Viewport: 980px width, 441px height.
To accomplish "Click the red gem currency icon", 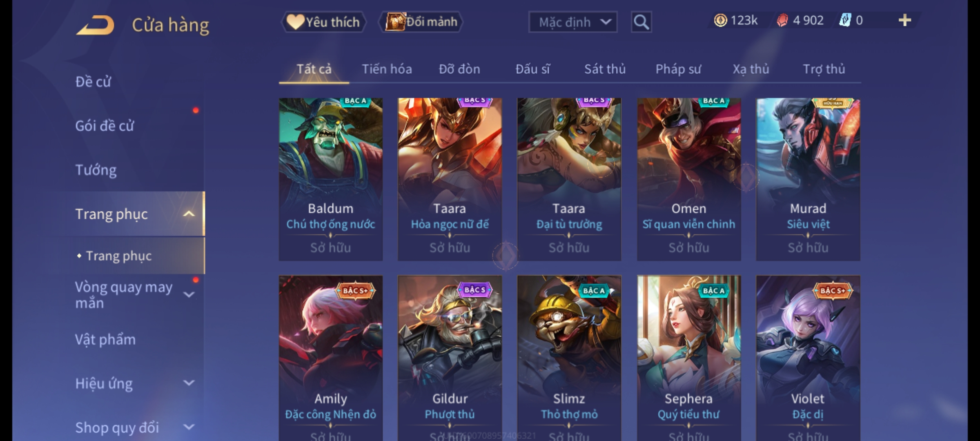I will pyautogui.click(x=782, y=20).
